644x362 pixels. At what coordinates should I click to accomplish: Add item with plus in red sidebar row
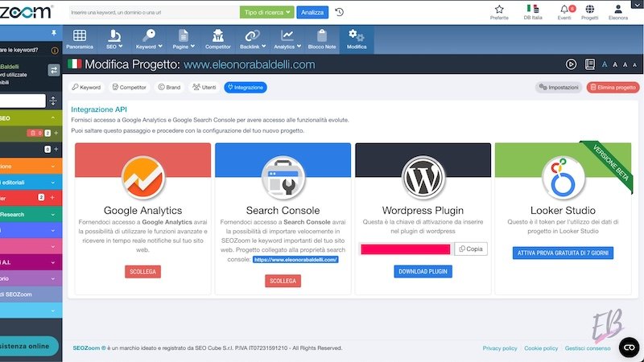click(52, 197)
